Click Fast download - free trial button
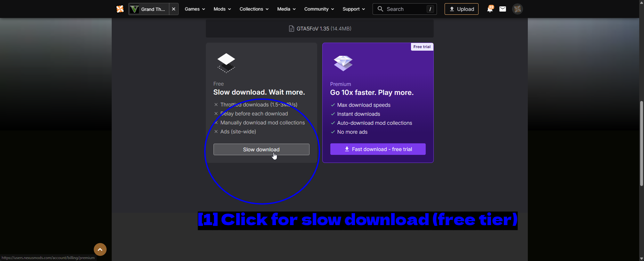644x261 pixels. 378,149
